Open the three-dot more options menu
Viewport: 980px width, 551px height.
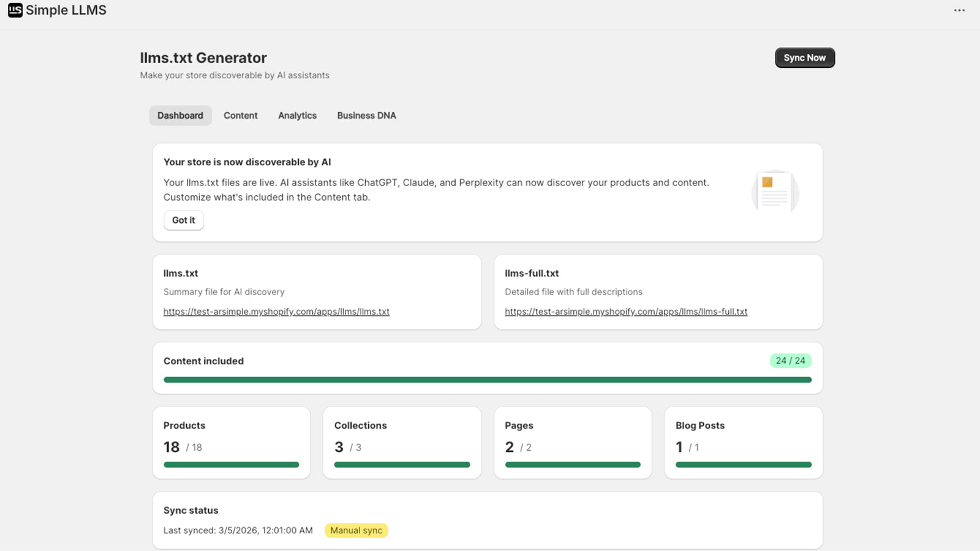point(959,10)
